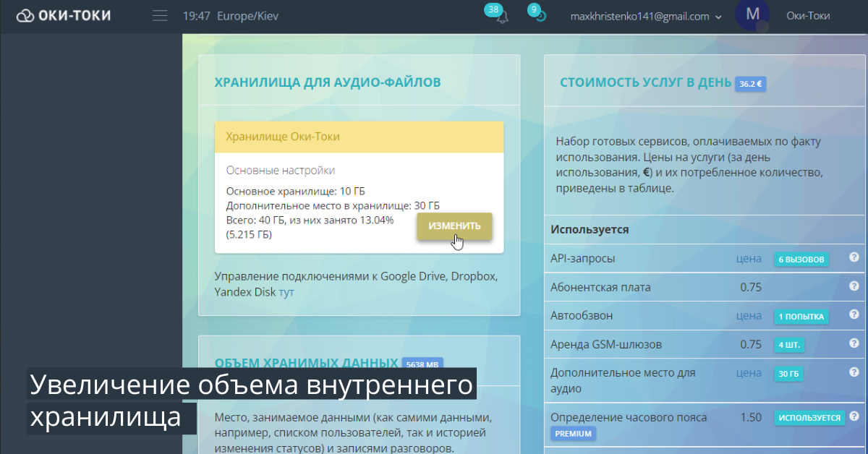Click the icon with 9 badge

click(x=540, y=16)
